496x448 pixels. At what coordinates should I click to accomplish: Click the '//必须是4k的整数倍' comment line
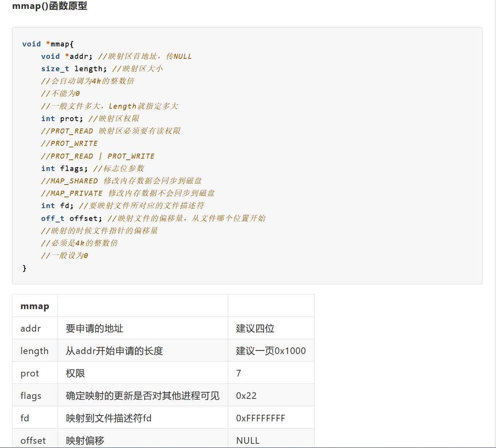79,243
